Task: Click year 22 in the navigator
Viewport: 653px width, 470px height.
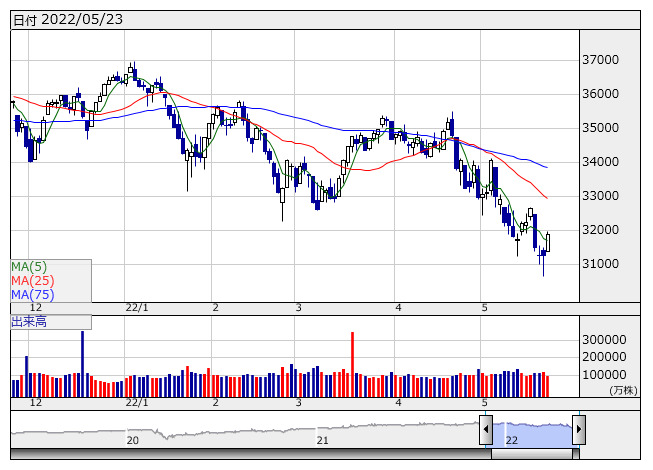Action: click(x=511, y=440)
